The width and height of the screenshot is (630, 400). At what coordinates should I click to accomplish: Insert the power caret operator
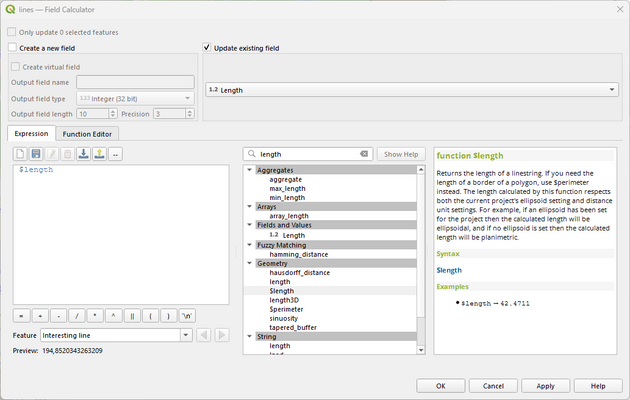tap(114, 316)
